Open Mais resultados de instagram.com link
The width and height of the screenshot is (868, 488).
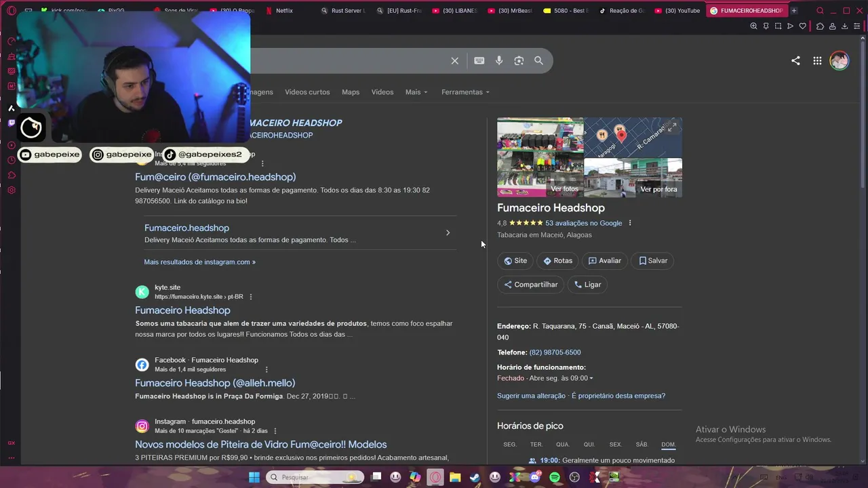pos(199,262)
